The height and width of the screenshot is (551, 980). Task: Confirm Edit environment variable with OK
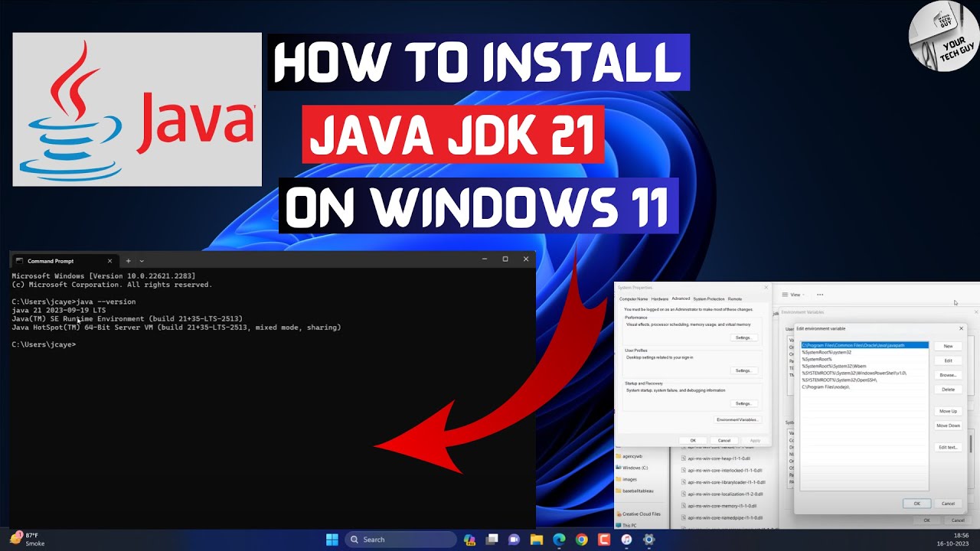pyautogui.click(x=916, y=504)
